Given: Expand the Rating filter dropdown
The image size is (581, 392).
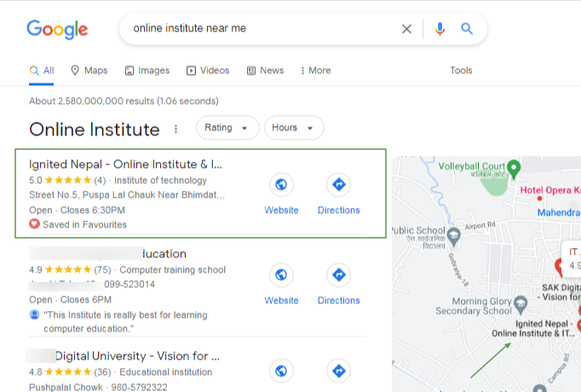Looking at the screenshot, I should click(x=227, y=128).
